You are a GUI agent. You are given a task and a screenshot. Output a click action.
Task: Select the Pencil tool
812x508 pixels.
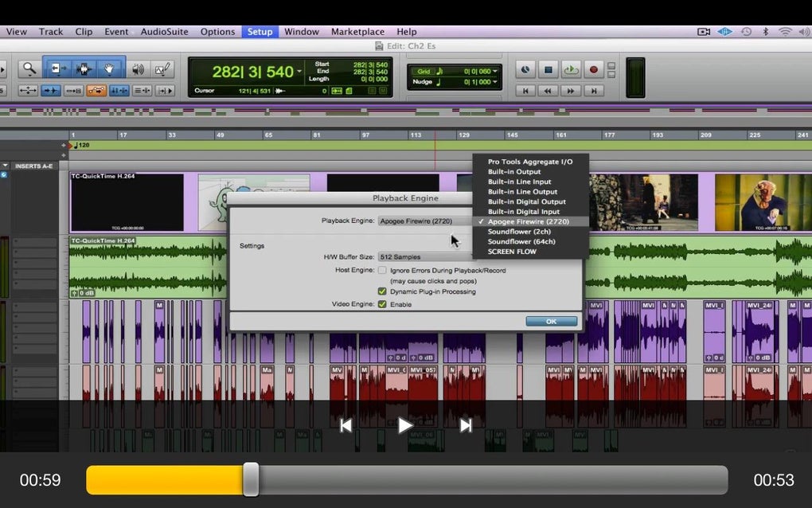tap(162, 69)
